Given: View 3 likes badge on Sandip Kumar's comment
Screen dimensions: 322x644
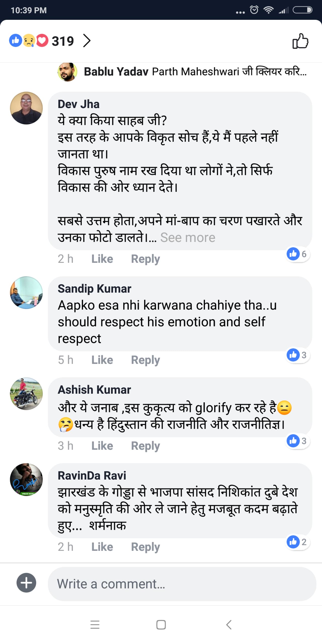Looking at the screenshot, I should [297, 355].
